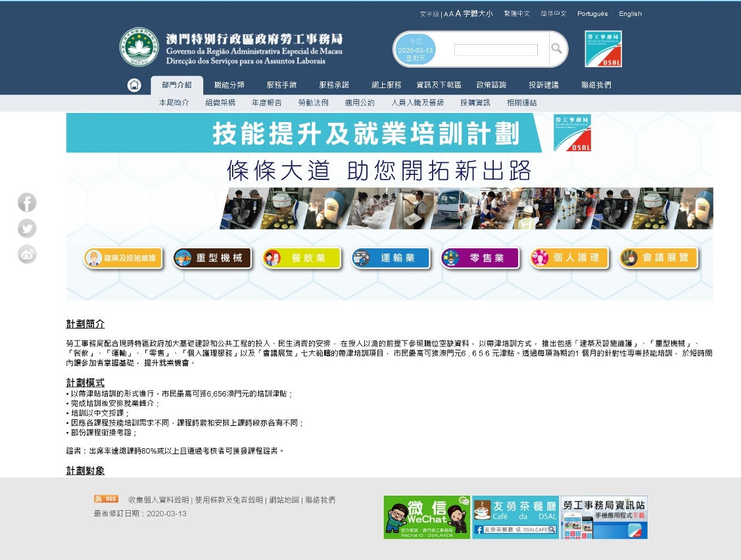Click the home icon in navigation bar

(x=134, y=85)
